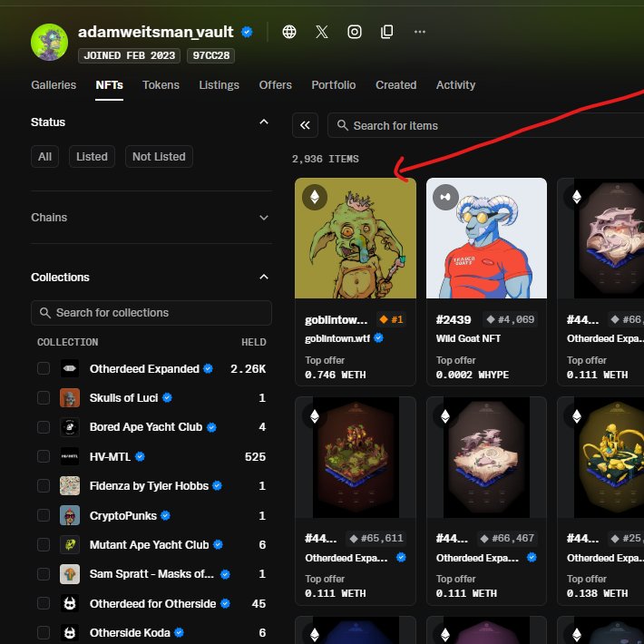644x644 pixels.
Task: Click verified badge beside goblintown.wtf
Action: [378, 337]
